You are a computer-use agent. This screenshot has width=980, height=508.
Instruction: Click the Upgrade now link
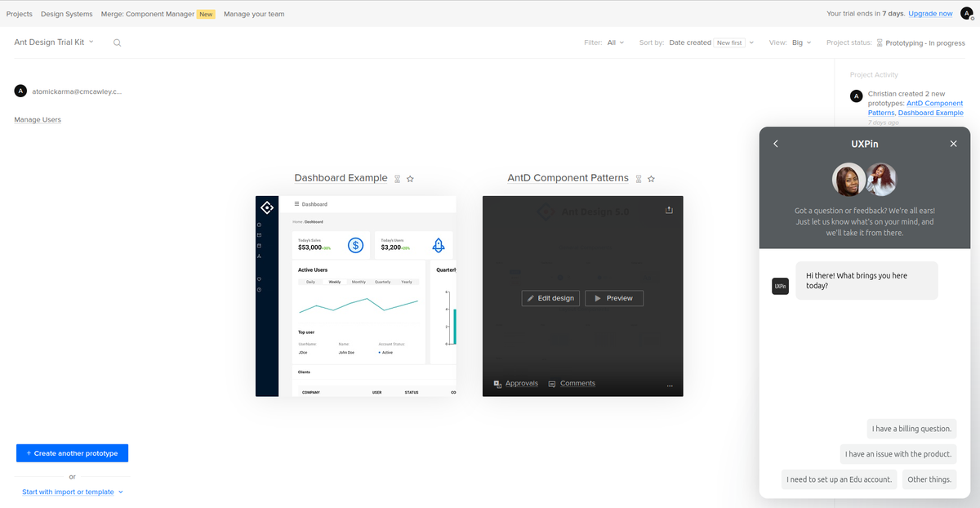click(x=930, y=14)
